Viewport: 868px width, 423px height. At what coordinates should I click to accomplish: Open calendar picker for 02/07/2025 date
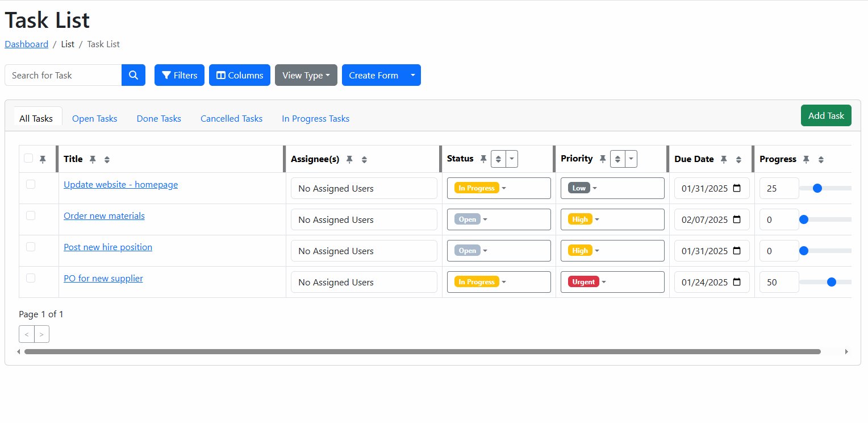pyautogui.click(x=737, y=219)
